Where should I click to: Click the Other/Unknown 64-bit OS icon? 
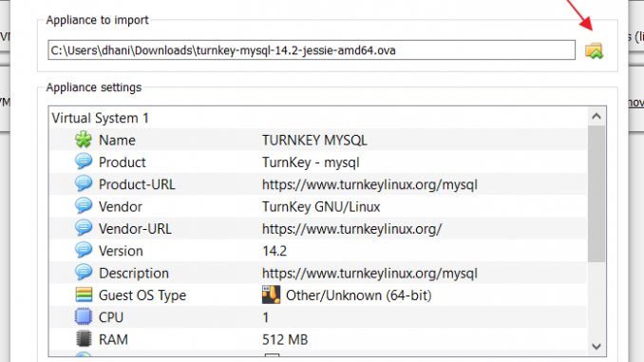271,295
